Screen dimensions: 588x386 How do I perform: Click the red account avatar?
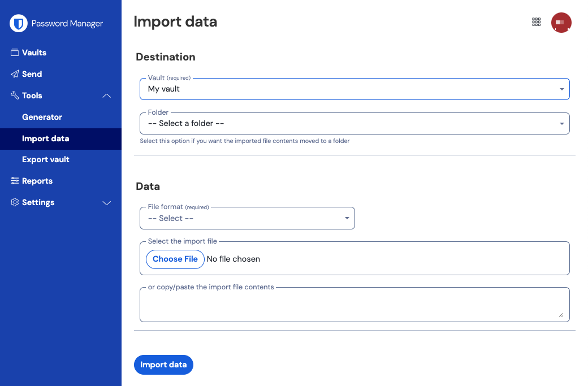pos(561,22)
